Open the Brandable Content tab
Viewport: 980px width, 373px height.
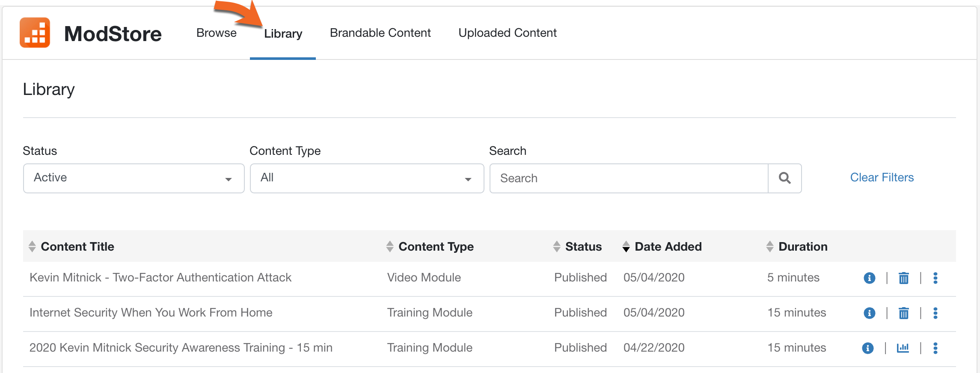click(x=380, y=33)
